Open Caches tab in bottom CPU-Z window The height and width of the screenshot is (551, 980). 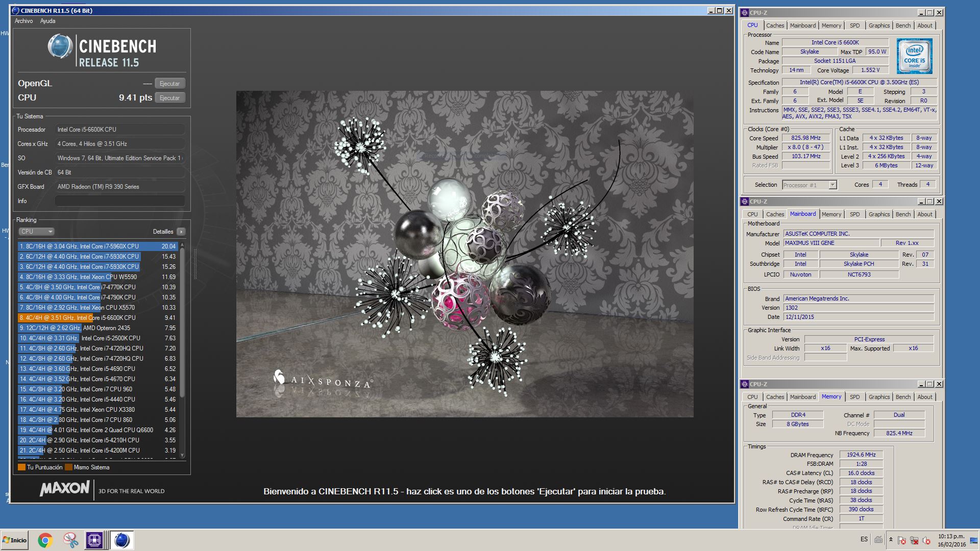(x=775, y=397)
